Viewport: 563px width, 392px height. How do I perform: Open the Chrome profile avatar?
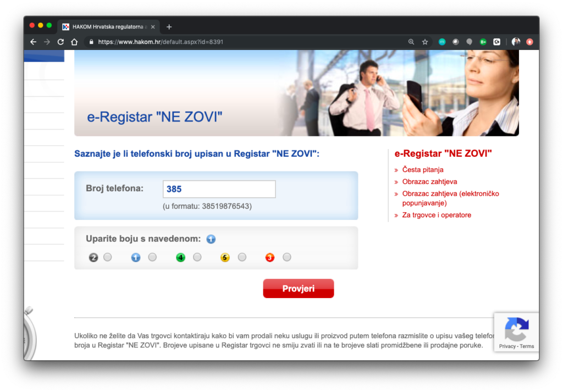click(x=516, y=42)
